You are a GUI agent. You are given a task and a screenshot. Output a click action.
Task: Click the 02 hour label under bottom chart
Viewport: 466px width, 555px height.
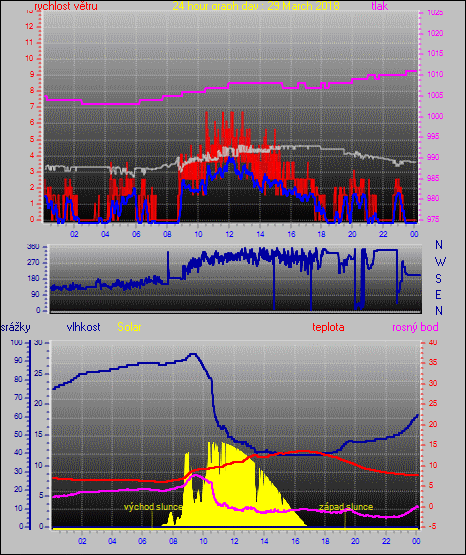click(82, 541)
